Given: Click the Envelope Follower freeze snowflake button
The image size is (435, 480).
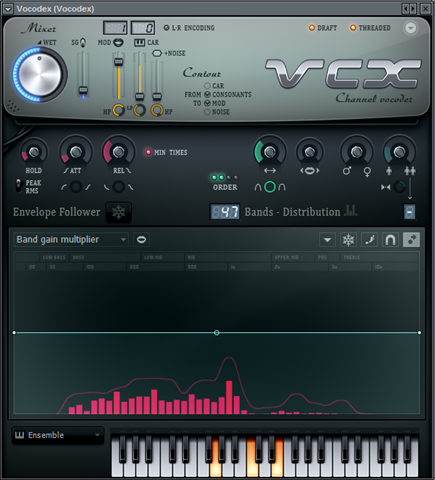Looking at the screenshot, I should [119, 212].
